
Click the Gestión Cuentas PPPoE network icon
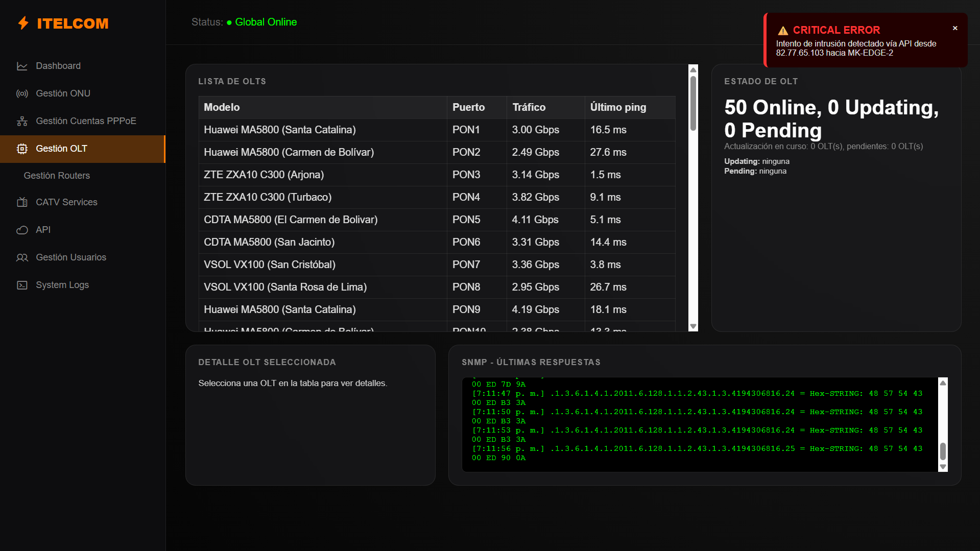point(22,121)
